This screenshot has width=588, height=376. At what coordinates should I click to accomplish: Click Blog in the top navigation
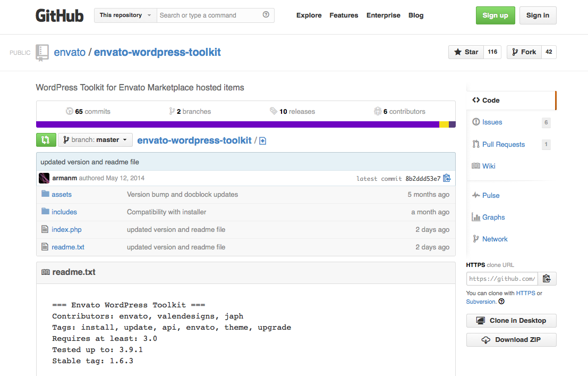pos(416,15)
